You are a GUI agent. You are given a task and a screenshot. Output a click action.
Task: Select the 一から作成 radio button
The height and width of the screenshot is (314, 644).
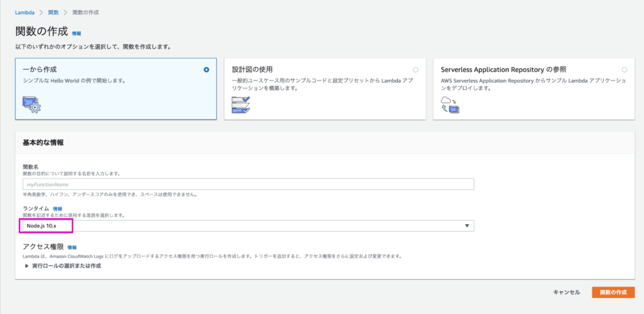(x=206, y=70)
